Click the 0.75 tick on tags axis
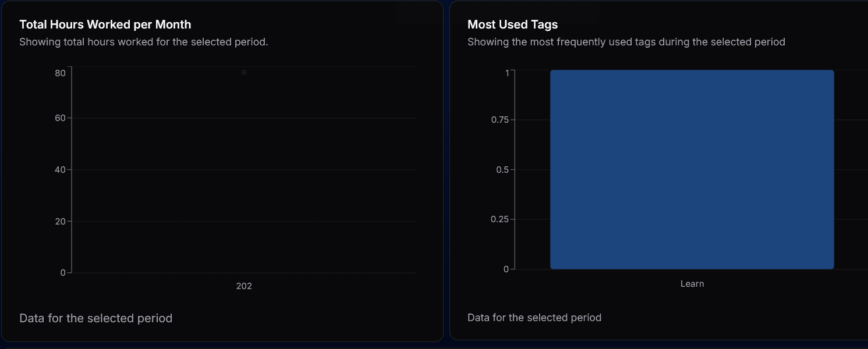The height and width of the screenshot is (349, 868). pos(500,120)
